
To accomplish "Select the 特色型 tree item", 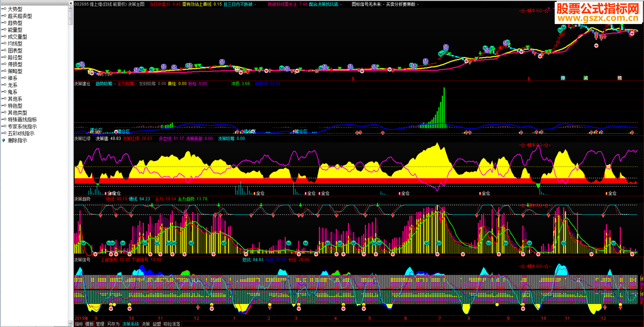I will [x=15, y=105].
